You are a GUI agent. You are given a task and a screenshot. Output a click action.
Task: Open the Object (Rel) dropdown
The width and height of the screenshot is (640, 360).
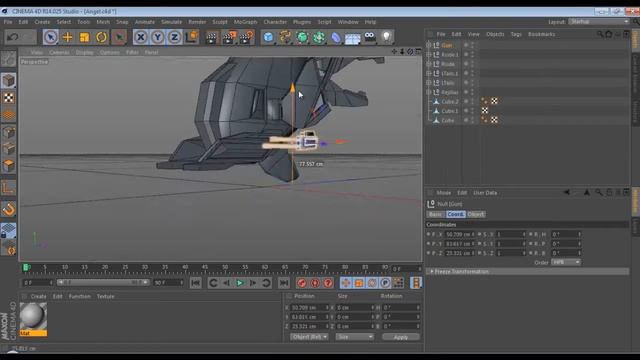click(x=309, y=337)
